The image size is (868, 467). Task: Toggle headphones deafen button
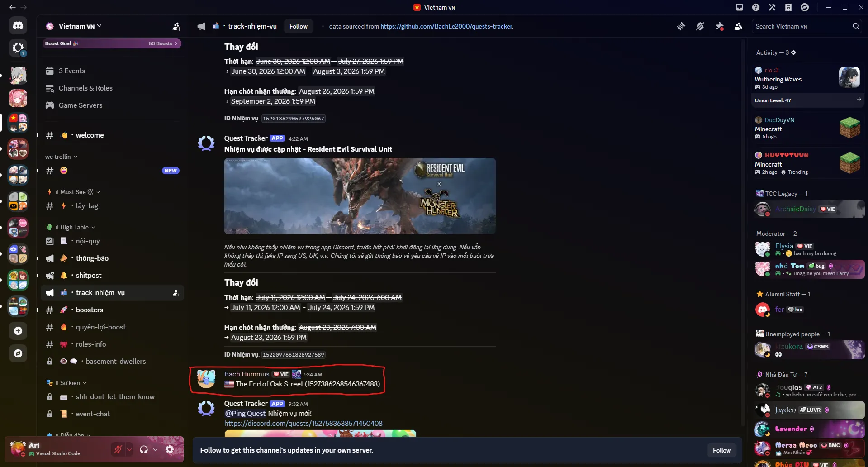pyautogui.click(x=144, y=449)
